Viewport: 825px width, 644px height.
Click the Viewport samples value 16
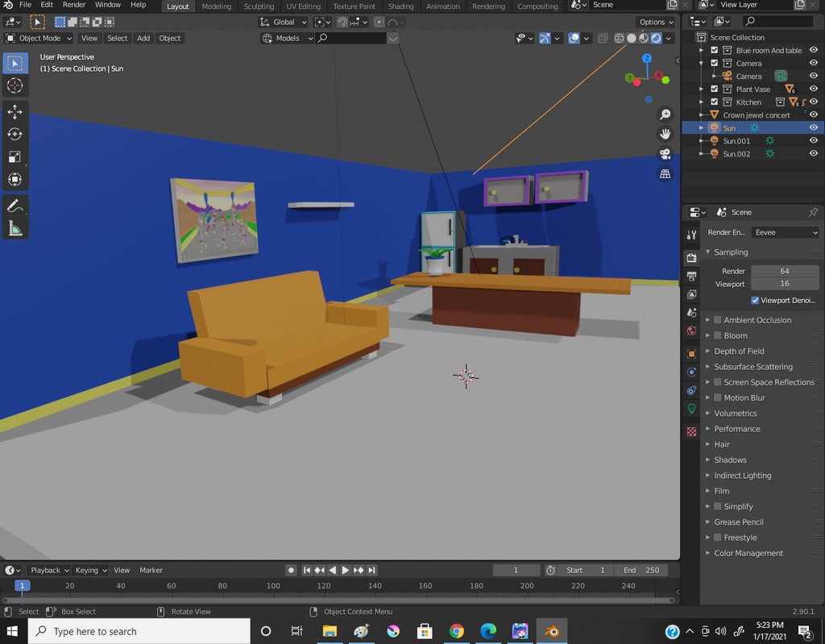785,284
